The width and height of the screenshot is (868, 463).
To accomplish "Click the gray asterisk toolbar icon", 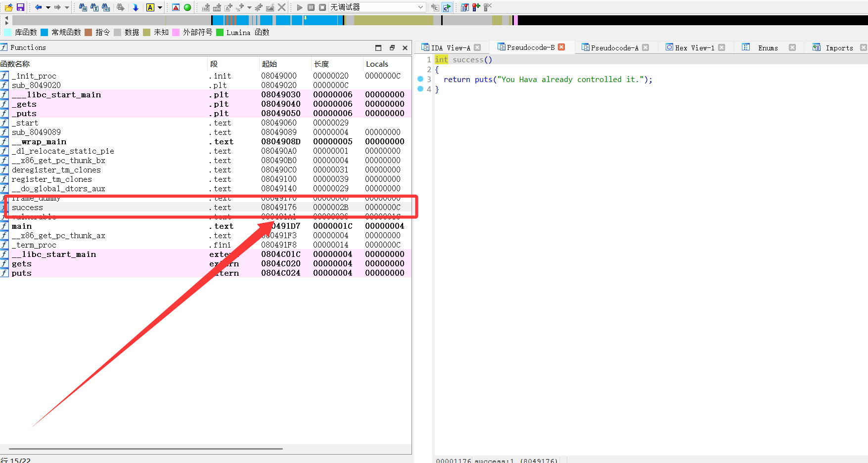I will [x=259, y=7].
